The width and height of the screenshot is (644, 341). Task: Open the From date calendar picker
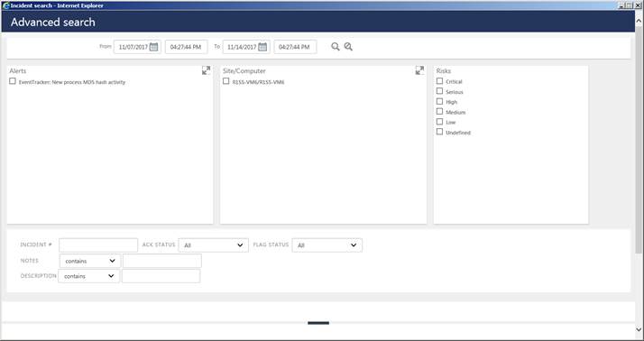click(x=153, y=47)
